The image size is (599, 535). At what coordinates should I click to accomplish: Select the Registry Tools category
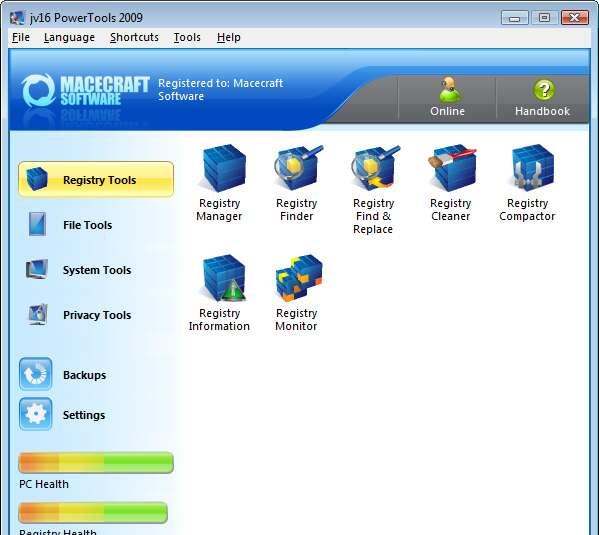click(x=96, y=180)
